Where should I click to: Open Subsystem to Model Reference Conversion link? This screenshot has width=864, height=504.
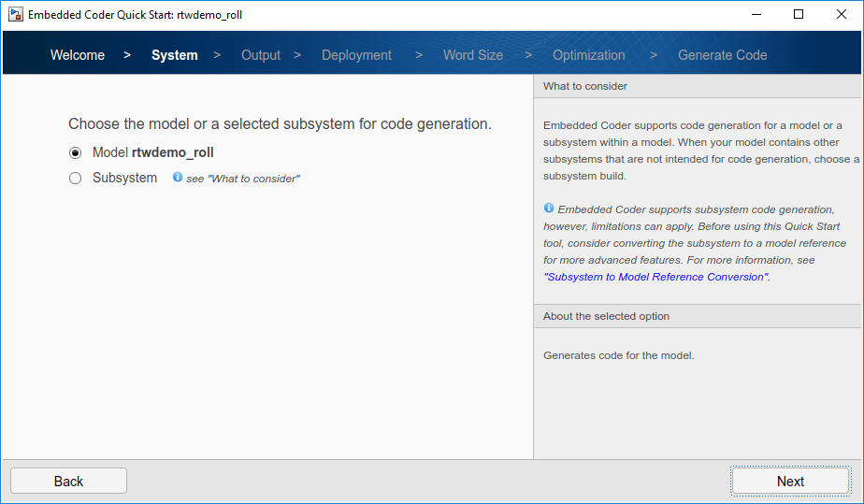tap(655, 277)
